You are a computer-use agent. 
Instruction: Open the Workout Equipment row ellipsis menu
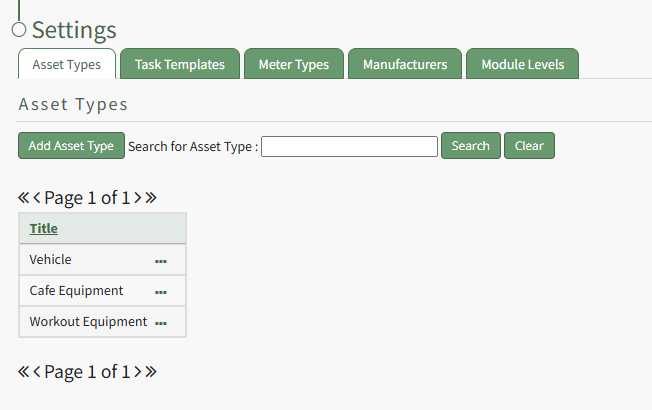pos(161,323)
